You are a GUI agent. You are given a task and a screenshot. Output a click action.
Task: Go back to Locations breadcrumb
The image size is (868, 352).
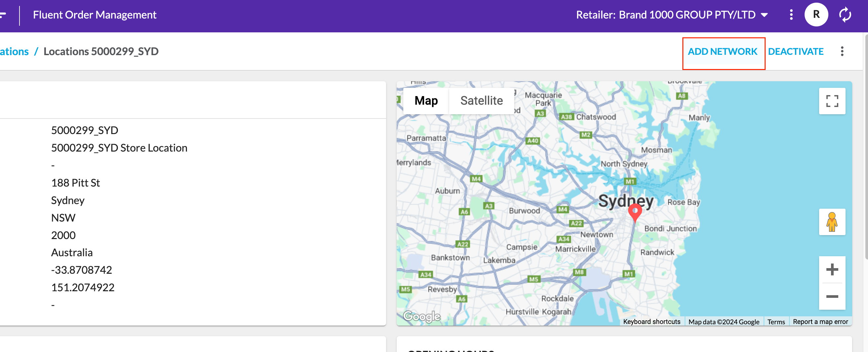14,52
